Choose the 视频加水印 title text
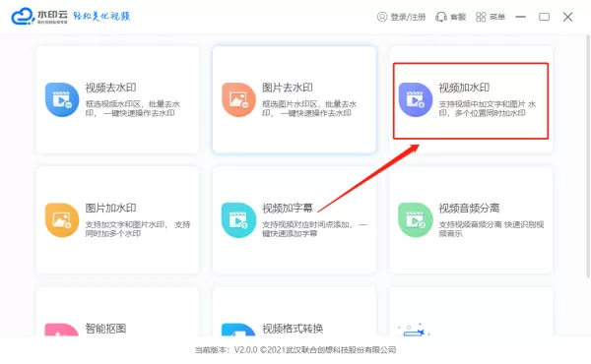 [x=464, y=88]
